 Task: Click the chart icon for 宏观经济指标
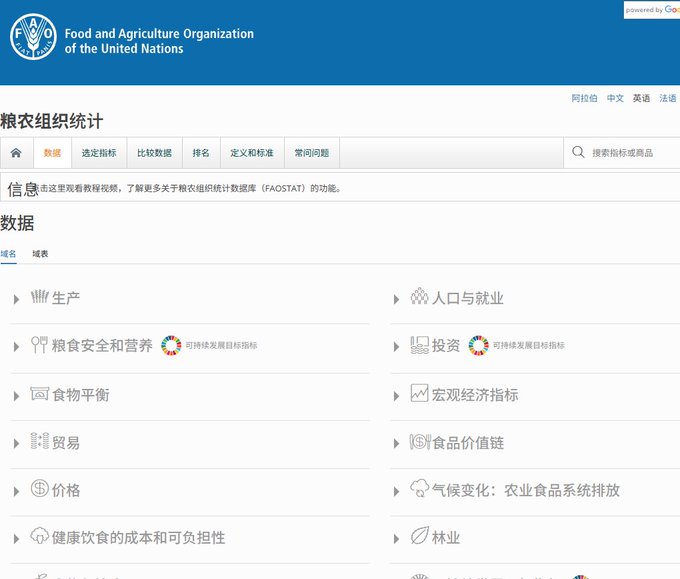tap(419, 393)
